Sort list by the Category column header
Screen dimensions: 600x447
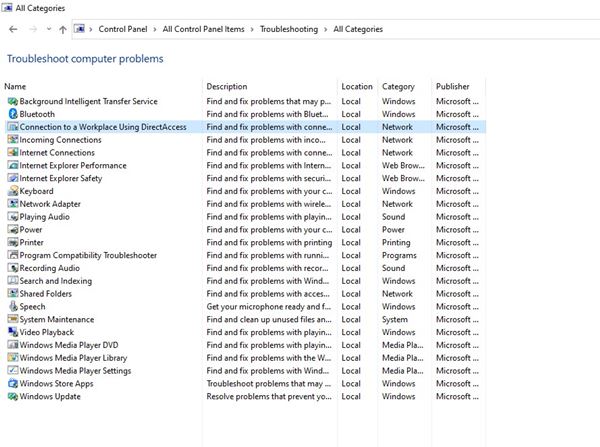tap(398, 87)
